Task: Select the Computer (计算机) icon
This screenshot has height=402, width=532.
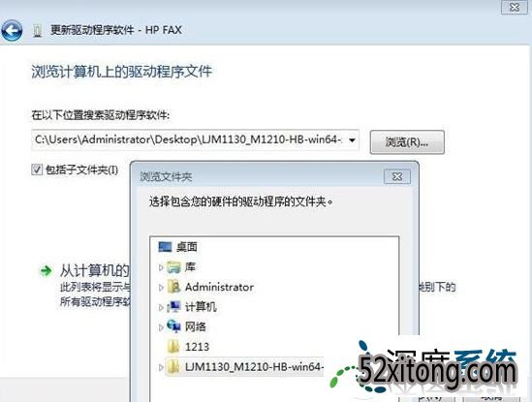Action: click(x=174, y=307)
